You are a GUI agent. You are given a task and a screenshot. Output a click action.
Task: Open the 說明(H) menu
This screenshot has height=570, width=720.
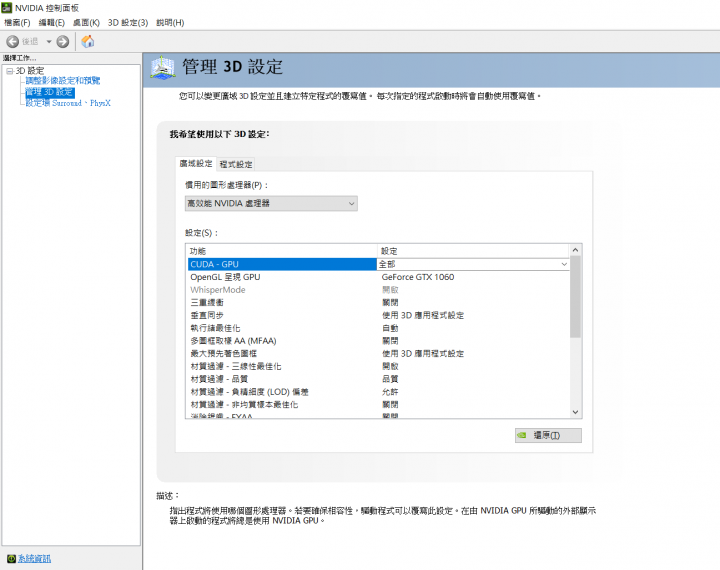[x=170, y=23]
